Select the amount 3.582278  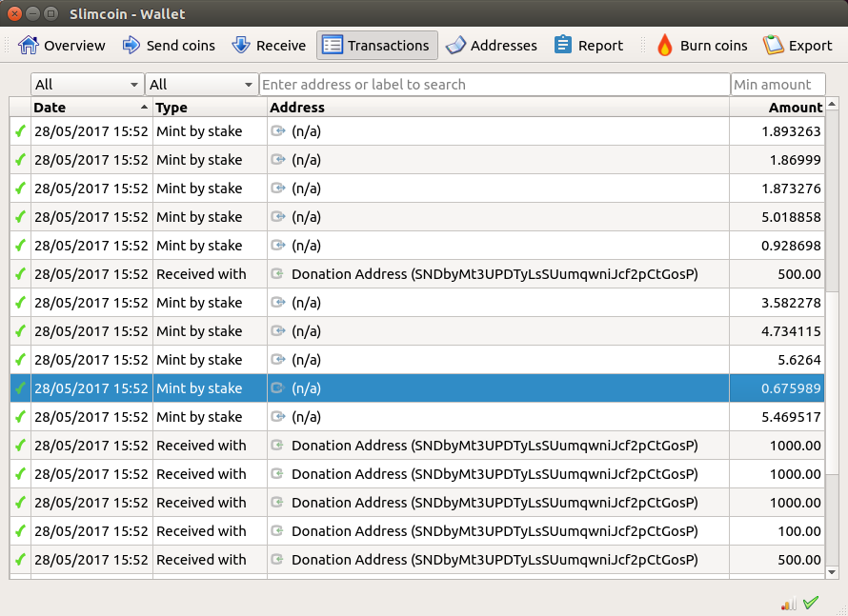click(791, 303)
